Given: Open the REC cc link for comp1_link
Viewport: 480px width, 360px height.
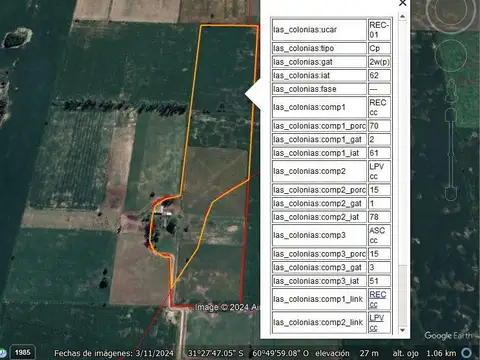Looking at the screenshot, I should pos(378,299).
